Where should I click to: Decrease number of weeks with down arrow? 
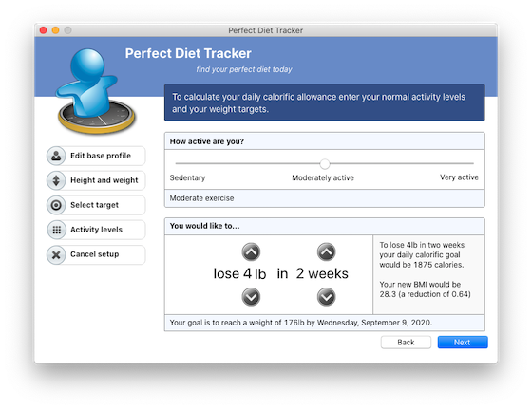(327, 297)
